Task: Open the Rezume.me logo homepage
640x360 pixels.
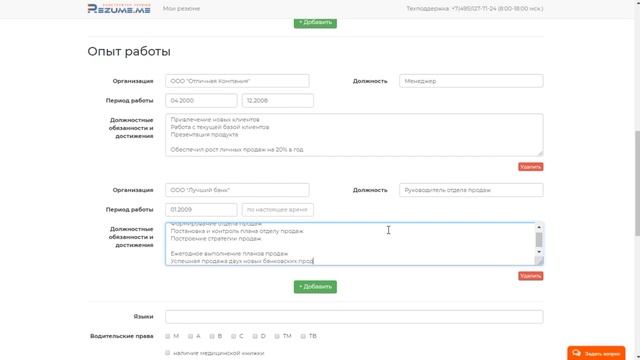Action: (119, 9)
